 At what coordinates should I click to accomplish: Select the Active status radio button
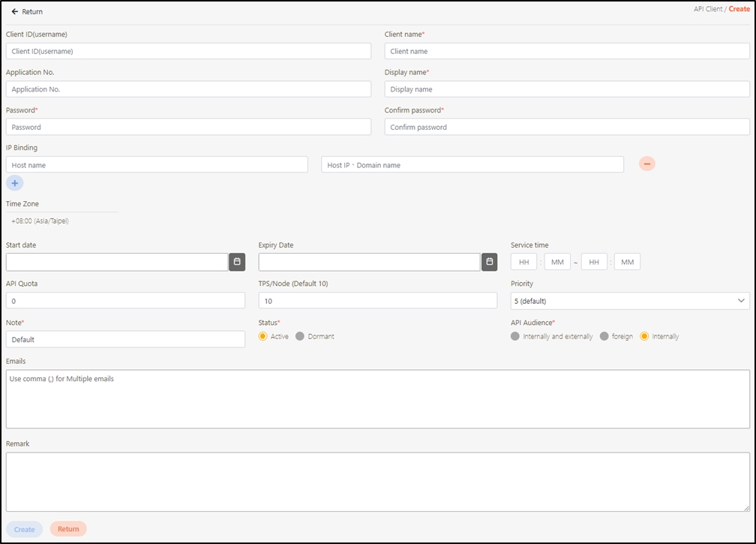(263, 336)
